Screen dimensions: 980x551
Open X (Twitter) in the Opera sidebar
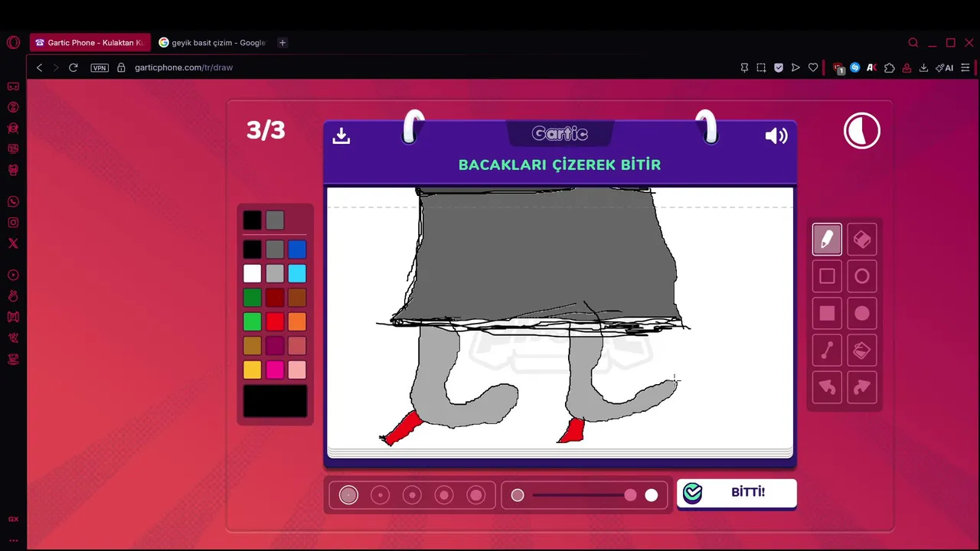tap(13, 243)
